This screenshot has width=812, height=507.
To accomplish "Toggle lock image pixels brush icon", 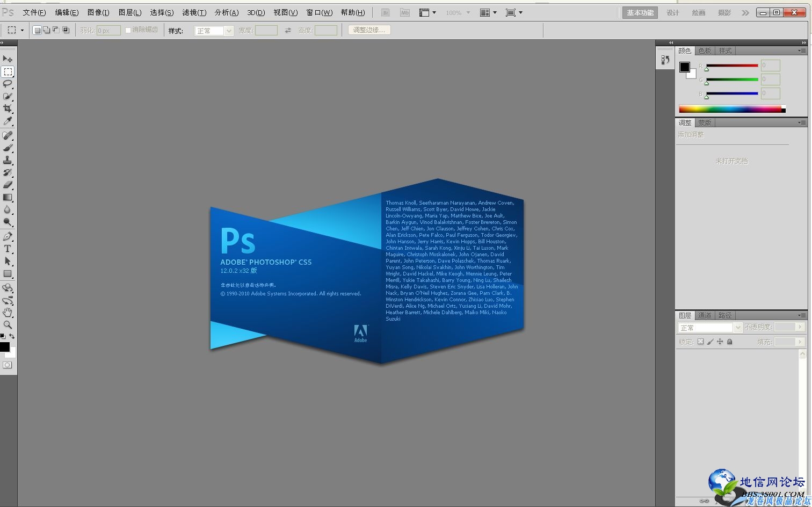I will coord(711,342).
